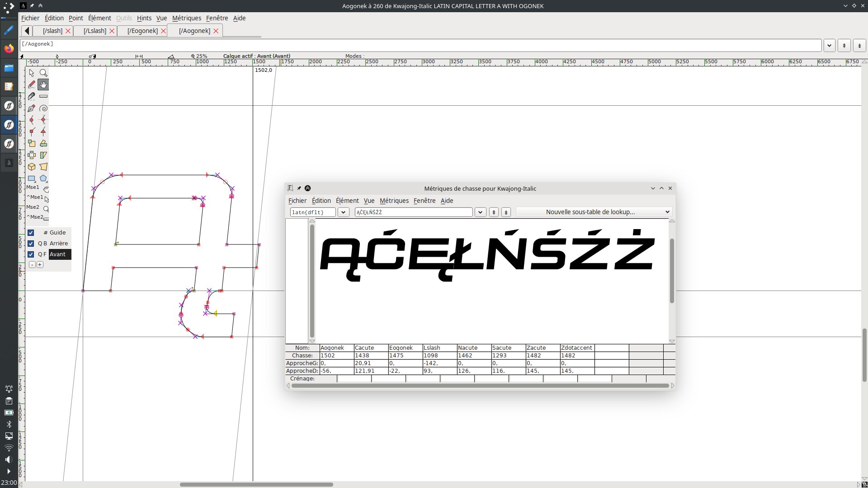Image resolution: width=868 pixels, height=488 pixels.
Task: Open the latn{dflt} script dropdown arrow
Action: 344,212
